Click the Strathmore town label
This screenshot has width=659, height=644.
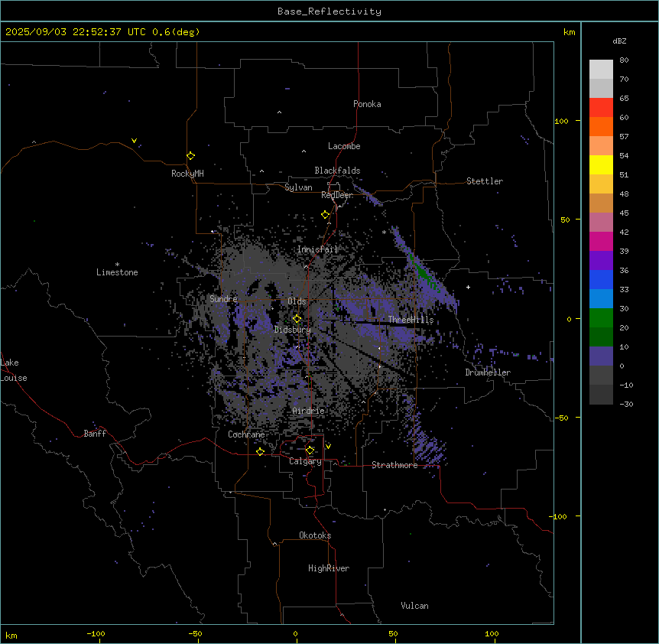(394, 465)
